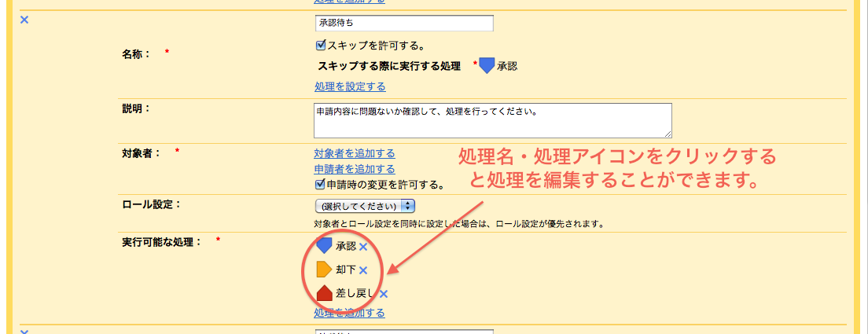This screenshot has height=334, width=868.
Task: Focus the 名称 field containing 承認待ち
Action: (x=404, y=24)
